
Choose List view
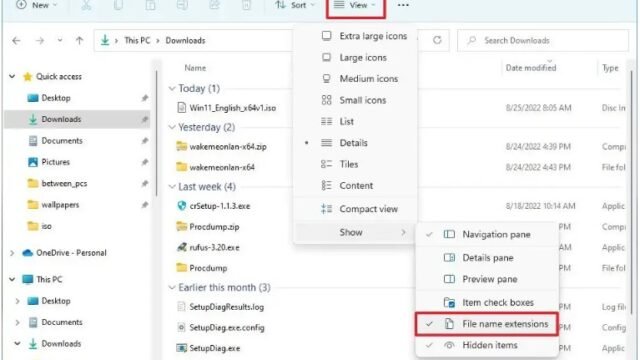(x=355, y=121)
